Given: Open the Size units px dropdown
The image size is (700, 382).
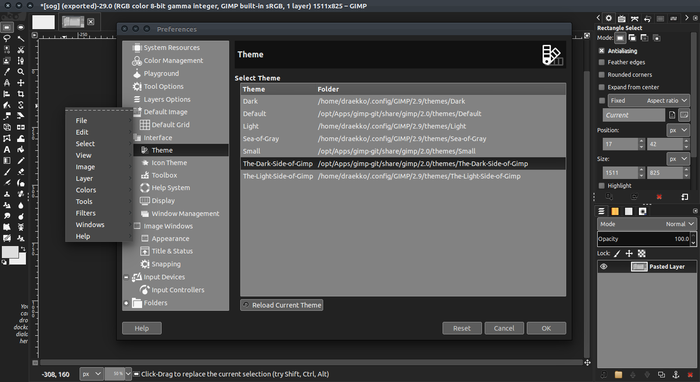Looking at the screenshot, I should (678, 158).
